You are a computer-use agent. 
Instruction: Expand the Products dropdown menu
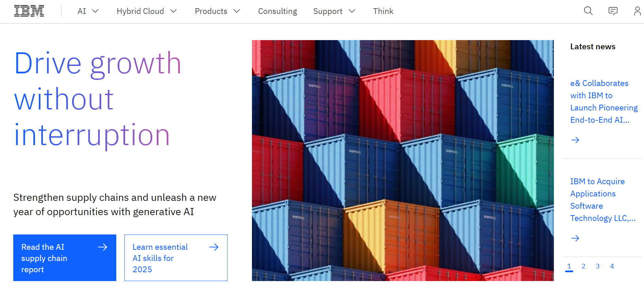click(x=217, y=11)
